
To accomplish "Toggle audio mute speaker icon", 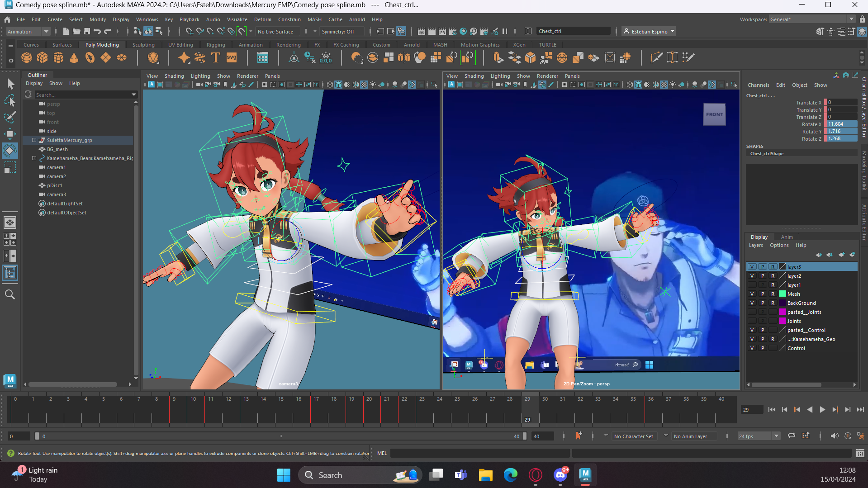I will 835,436.
